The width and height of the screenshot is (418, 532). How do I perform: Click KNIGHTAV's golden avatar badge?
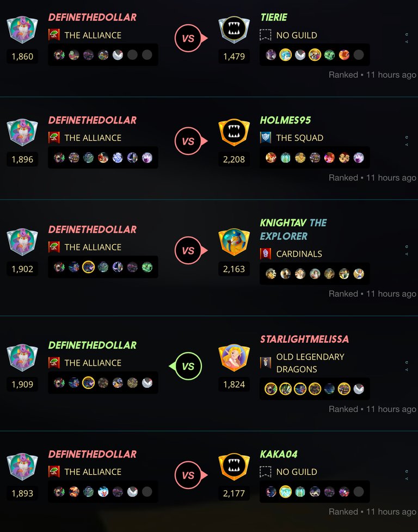[x=233, y=242]
